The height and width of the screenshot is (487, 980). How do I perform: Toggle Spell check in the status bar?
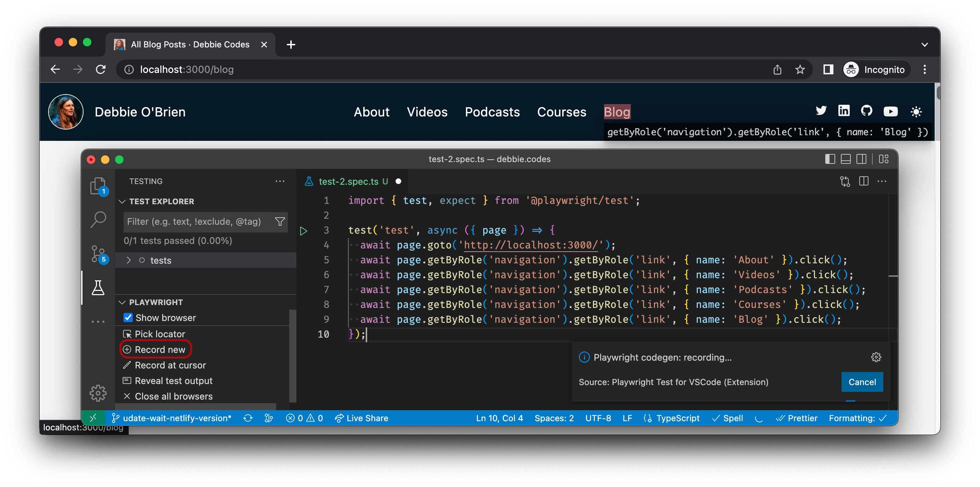(x=727, y=418)
